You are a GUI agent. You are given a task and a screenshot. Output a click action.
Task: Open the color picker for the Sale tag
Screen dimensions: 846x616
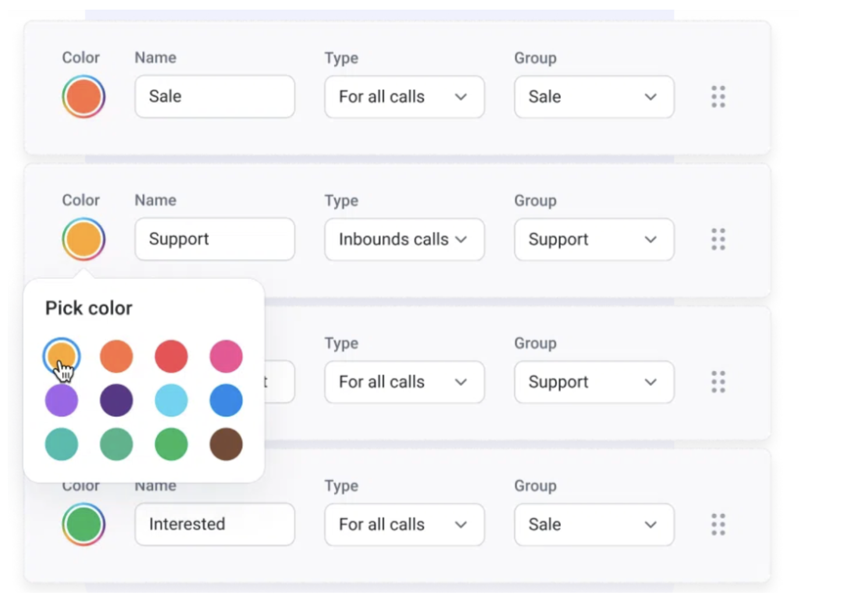[83, 96]
